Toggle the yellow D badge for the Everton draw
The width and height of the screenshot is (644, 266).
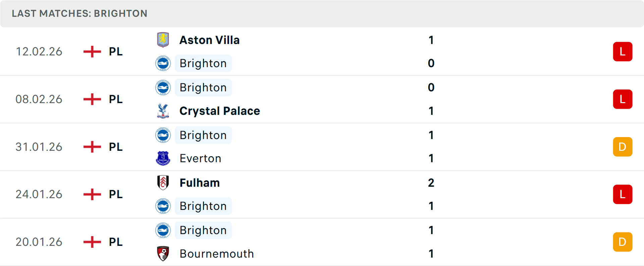click(x=623, y=147)
